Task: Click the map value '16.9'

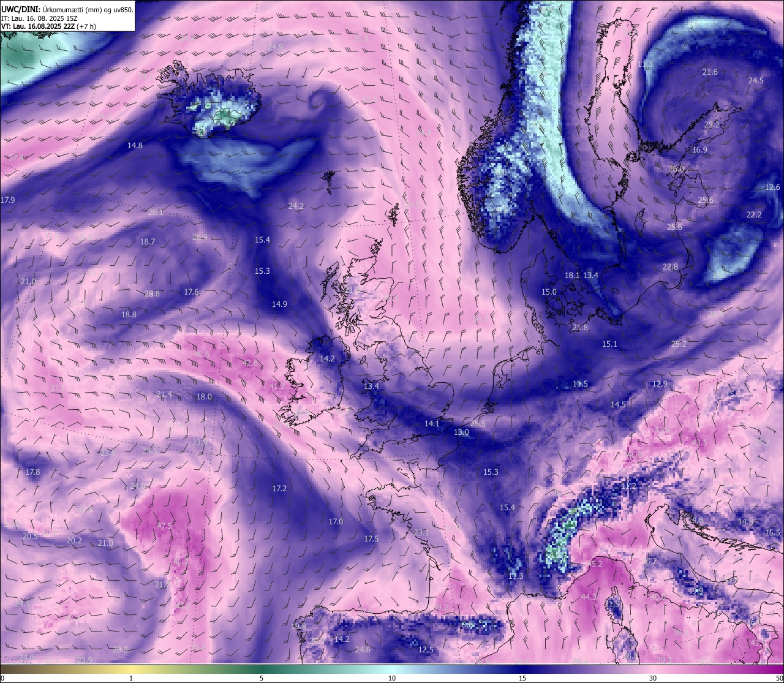Action: (699, 150)
